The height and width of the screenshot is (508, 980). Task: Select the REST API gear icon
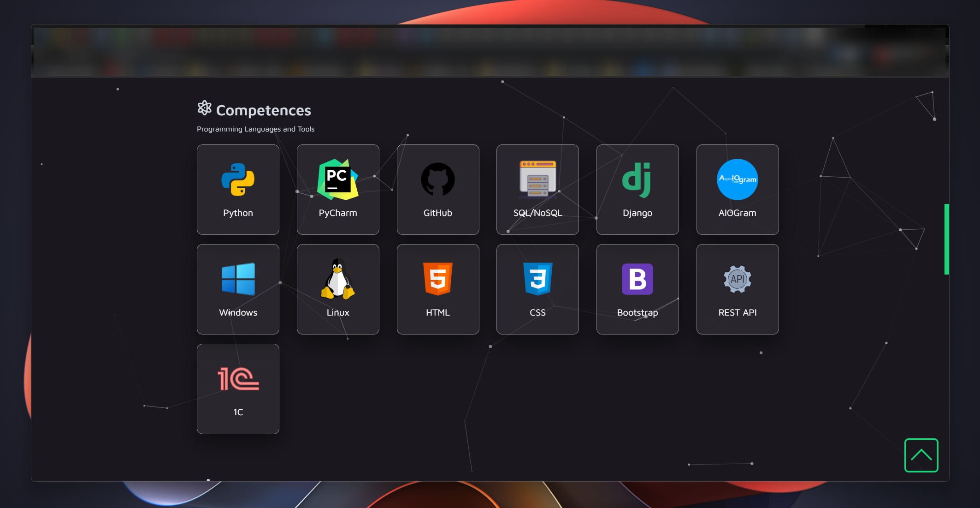point(737,279)
